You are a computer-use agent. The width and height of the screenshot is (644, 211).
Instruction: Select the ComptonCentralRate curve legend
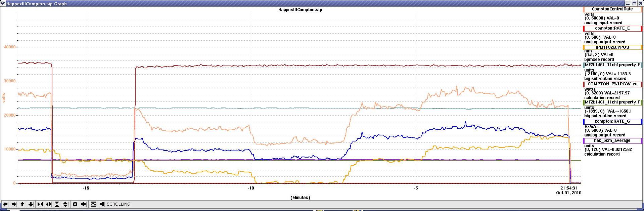tap(612, 9)
